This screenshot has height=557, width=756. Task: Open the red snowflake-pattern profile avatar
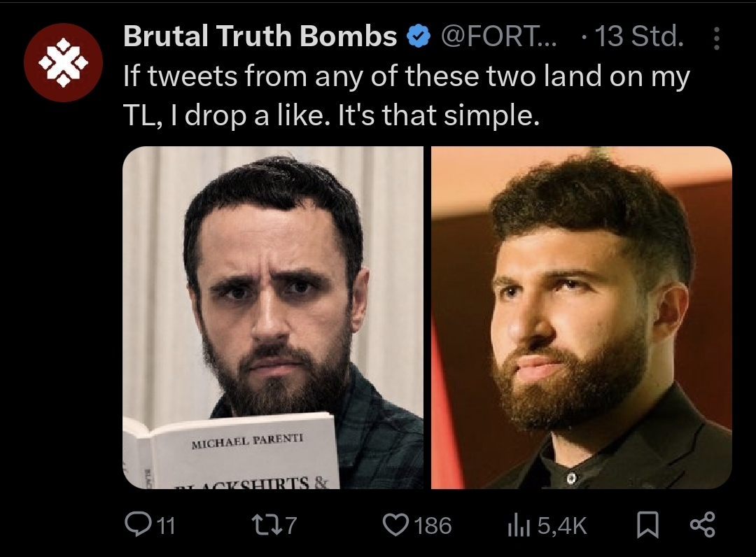pos(63,62)
